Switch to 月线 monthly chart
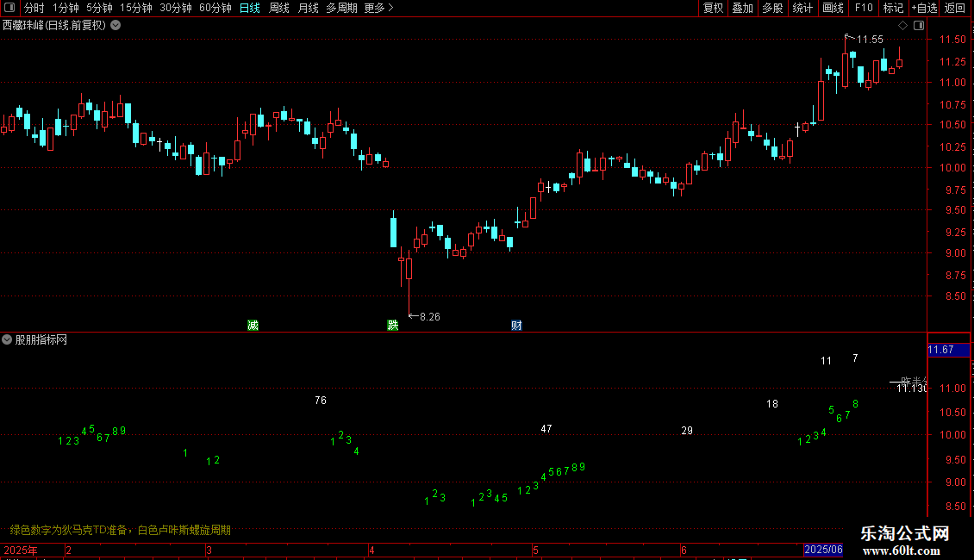 click(x=308, y=8)
